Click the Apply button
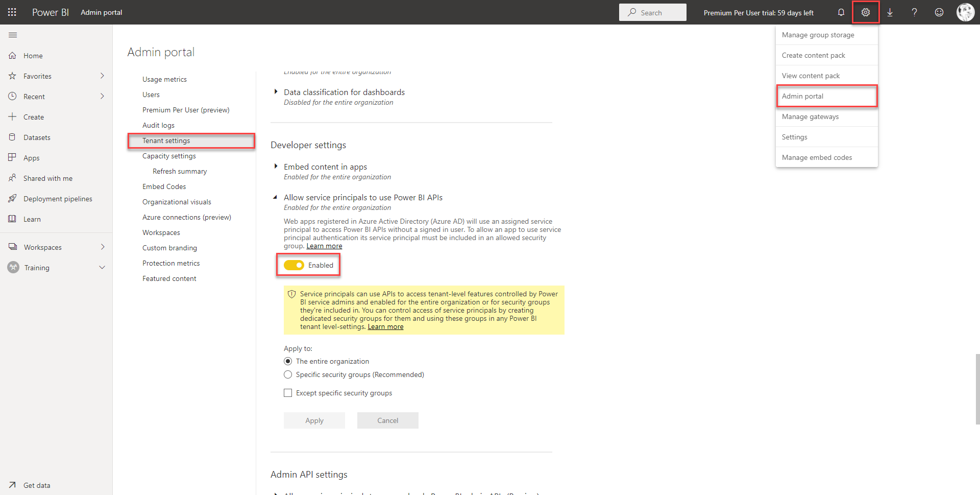 (x=314, y=420)
